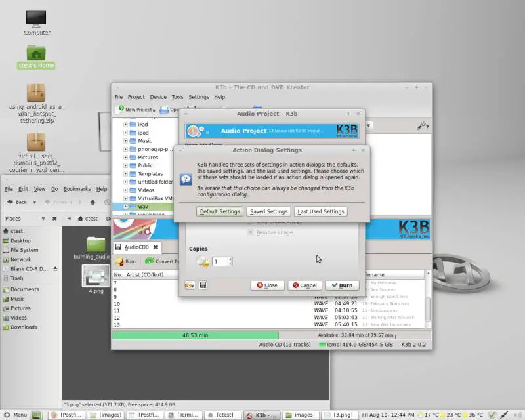525x420 pixels.
Task: Click the Burn icon in the AudioCD0 project toolbar
Action: (119, 261)
